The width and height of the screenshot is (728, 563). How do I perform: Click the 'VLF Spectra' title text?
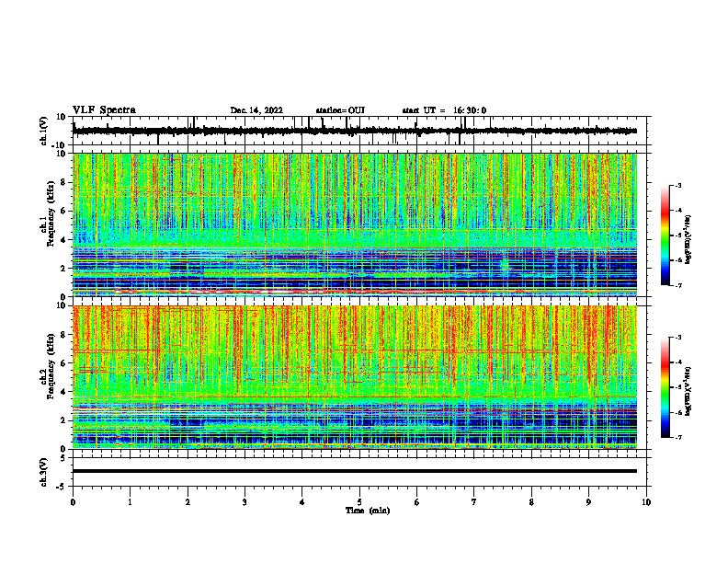(104, 110)
